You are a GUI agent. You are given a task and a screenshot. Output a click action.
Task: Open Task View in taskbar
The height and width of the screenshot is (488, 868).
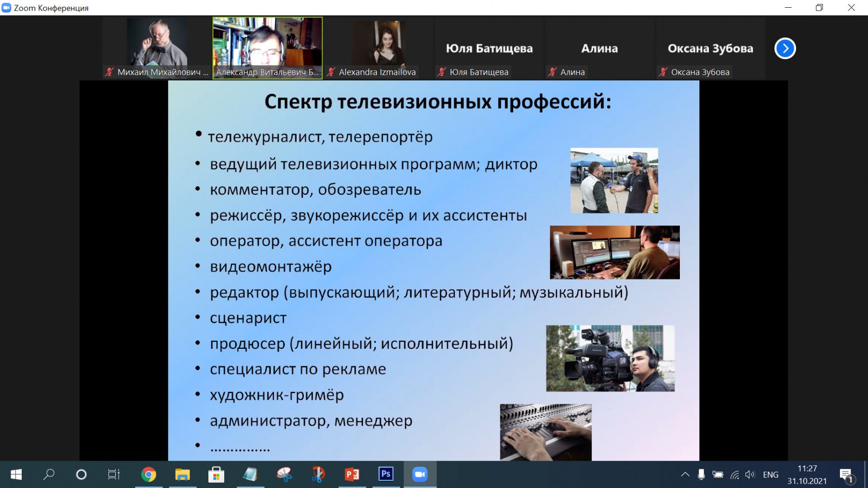pos(114,475)
